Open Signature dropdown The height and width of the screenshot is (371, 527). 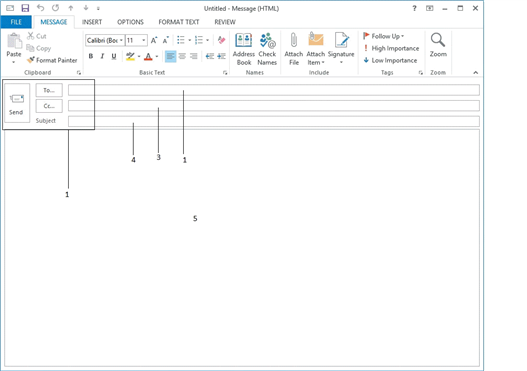(341, 49)
